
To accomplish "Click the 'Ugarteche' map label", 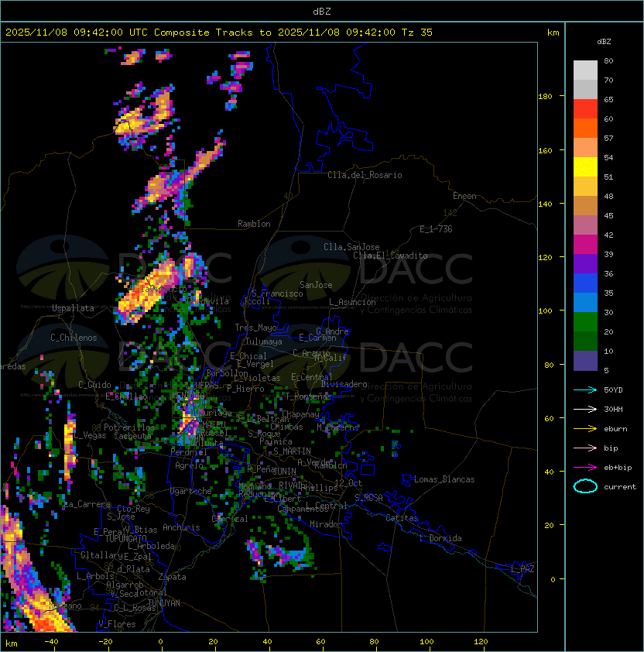I will pyautogui.click(x=191, y=491).
